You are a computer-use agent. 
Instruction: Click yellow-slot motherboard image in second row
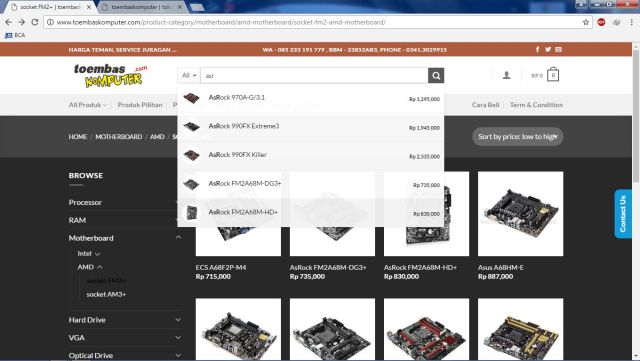click(520, 330)
